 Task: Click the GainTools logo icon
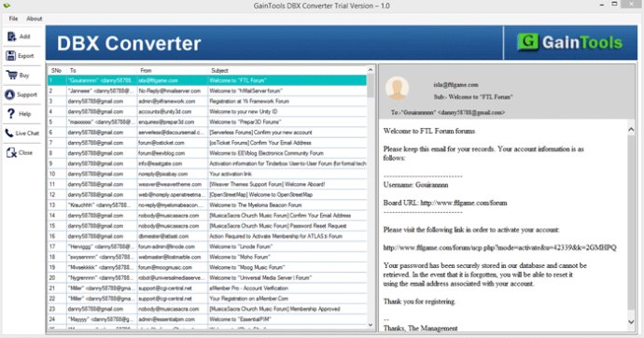click(527, 42)
